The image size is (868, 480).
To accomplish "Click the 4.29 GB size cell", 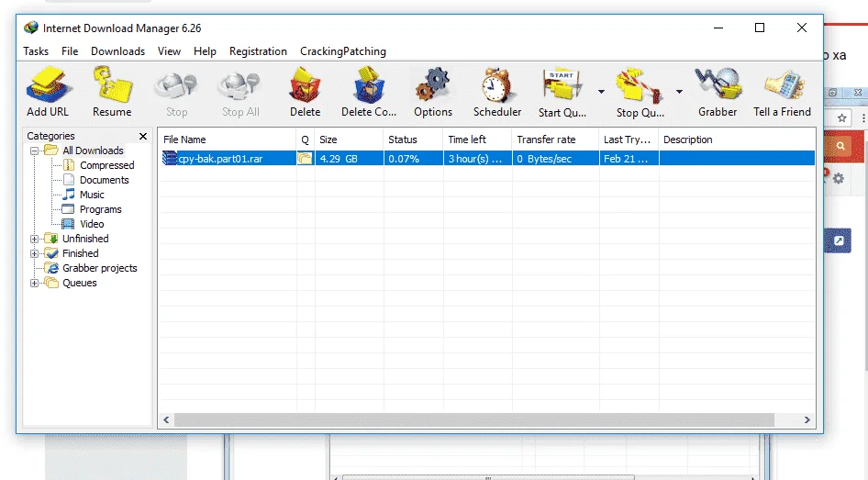I will coord(349,159).
